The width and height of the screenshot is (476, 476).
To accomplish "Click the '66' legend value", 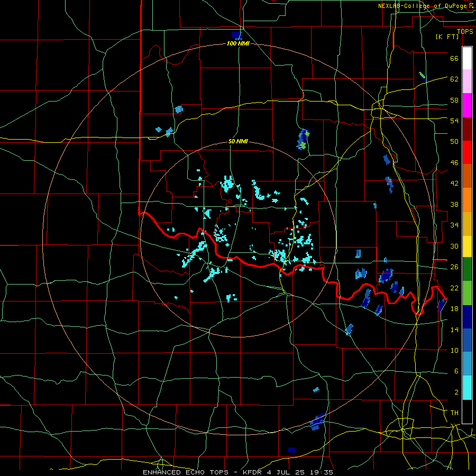I will click(454, 59).
